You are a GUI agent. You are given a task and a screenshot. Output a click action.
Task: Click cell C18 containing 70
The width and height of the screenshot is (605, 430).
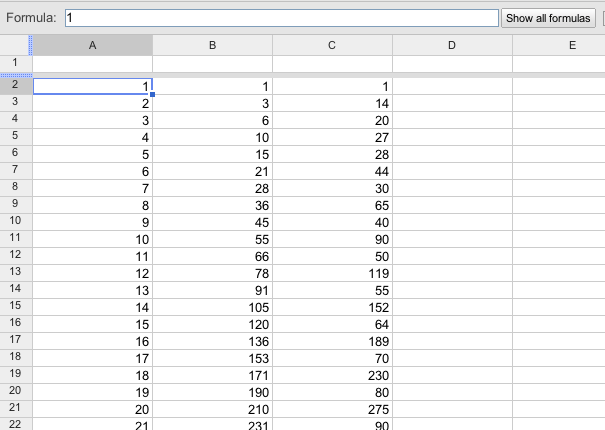point(333,358)
